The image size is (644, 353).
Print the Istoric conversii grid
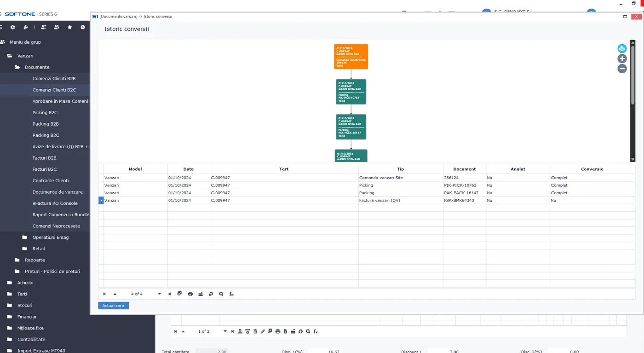[190, 294]
